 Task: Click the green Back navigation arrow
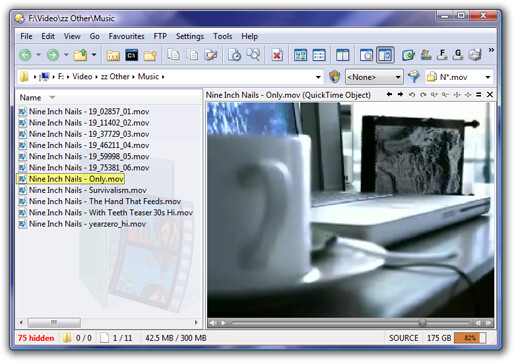tap(26, 55)
